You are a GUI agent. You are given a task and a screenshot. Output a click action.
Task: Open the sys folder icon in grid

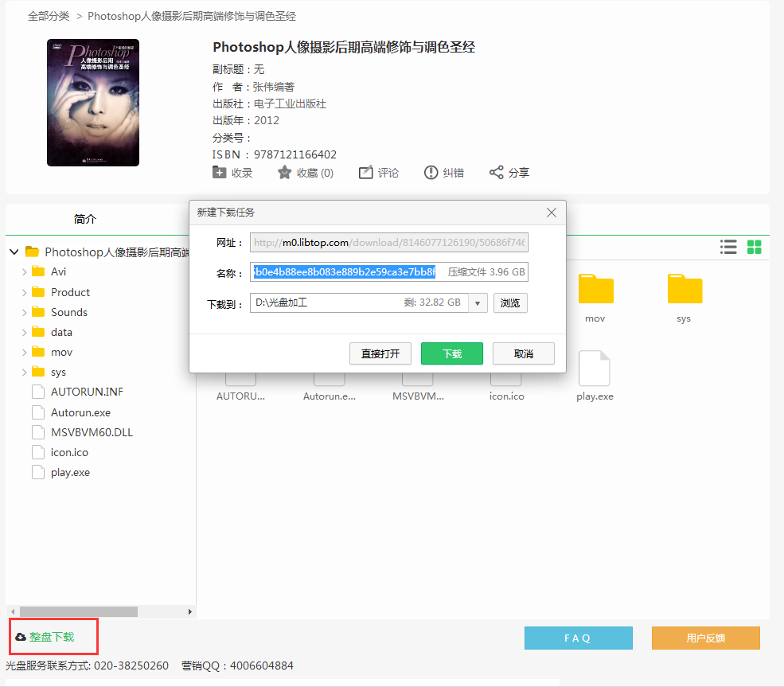click(x=685, y=289)
